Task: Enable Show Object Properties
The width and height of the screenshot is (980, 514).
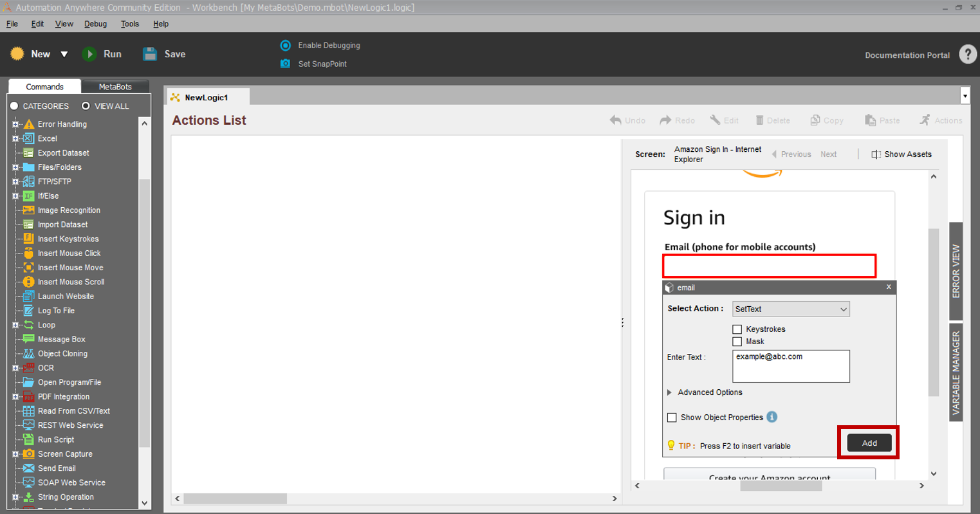Action: [x=672, y=417]
